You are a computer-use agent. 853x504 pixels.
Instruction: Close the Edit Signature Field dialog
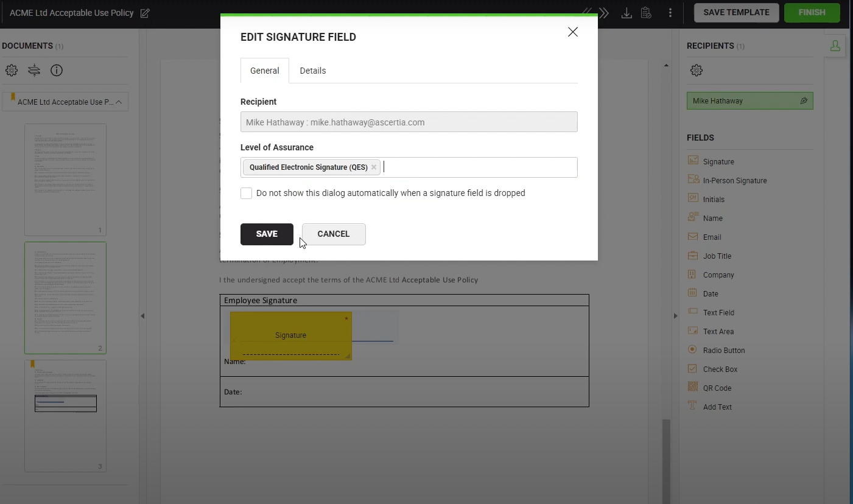(573, 32)
